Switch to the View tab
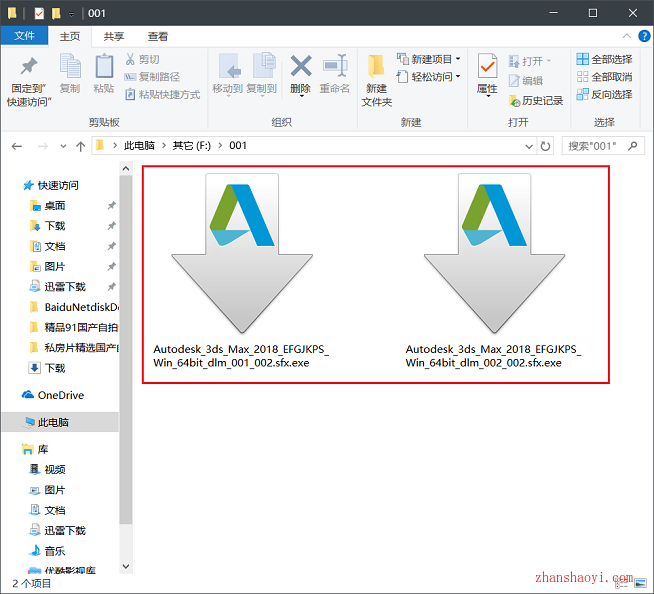Screen dimensions: 654x594 tap(158, 36)
